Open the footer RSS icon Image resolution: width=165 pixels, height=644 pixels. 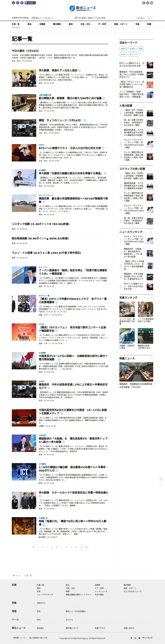(x=139, y=638)
